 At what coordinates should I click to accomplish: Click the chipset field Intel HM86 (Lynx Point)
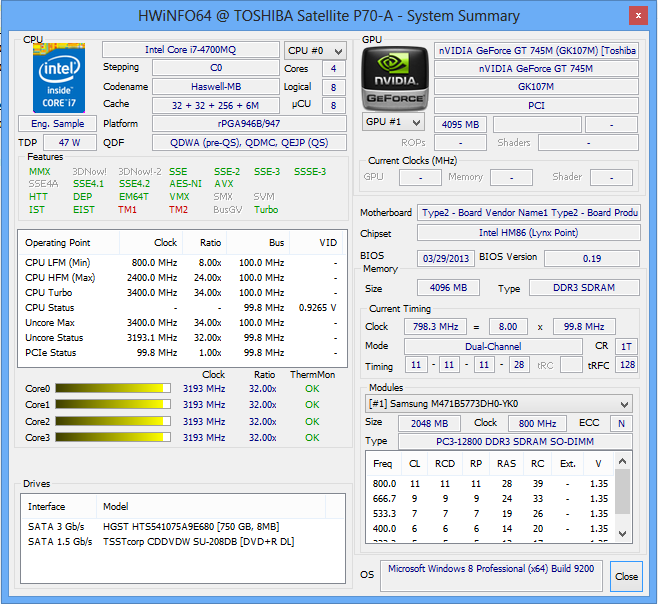click(x=529, y=233)
